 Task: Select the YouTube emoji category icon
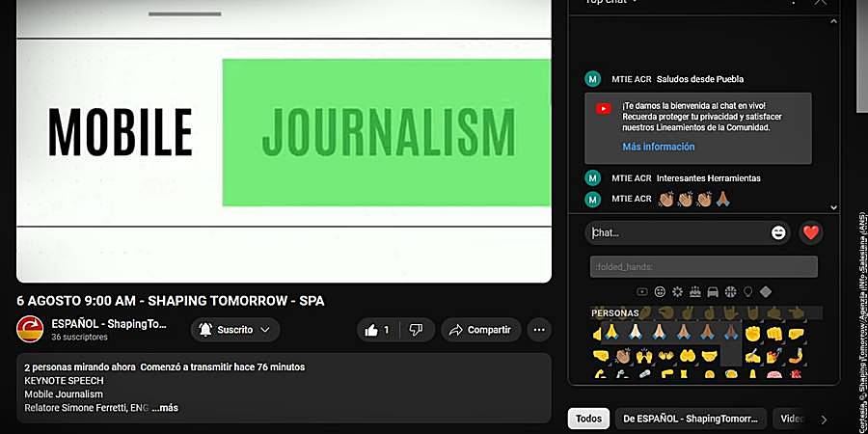[642, 291]
